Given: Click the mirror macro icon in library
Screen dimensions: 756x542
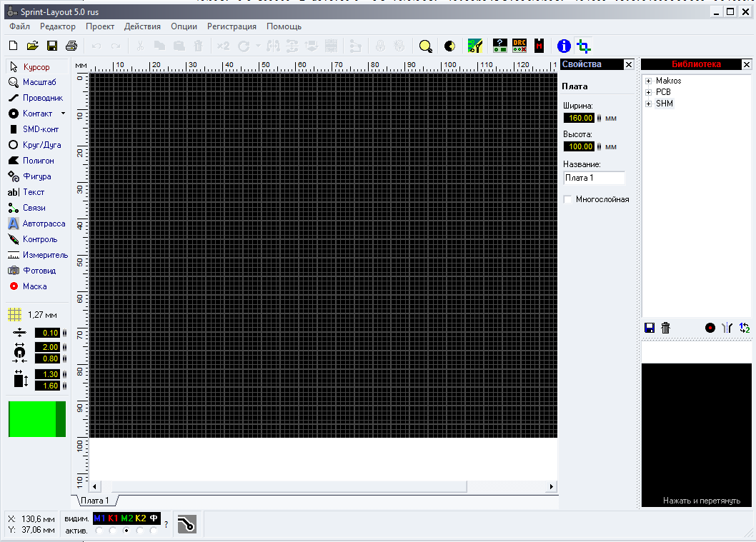Looking at the screenshot, I should [x=727, y=328].
